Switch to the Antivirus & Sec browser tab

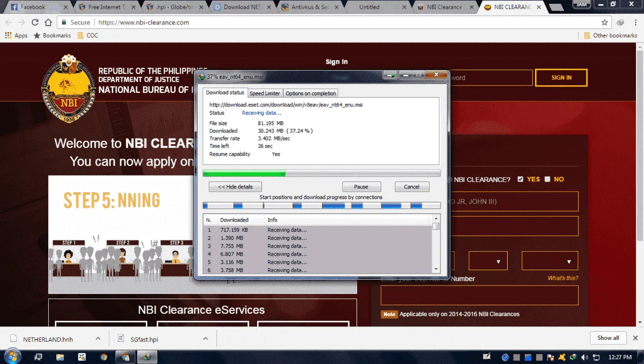point(309,7)
